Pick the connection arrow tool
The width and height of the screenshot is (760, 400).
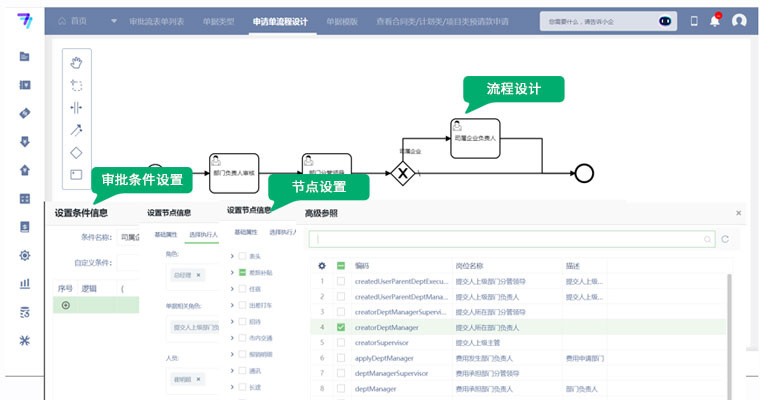[x=76, y=130]
